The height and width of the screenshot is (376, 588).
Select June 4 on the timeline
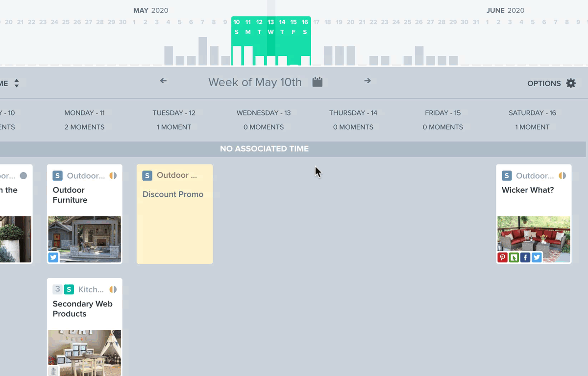[x=521, y=22]
